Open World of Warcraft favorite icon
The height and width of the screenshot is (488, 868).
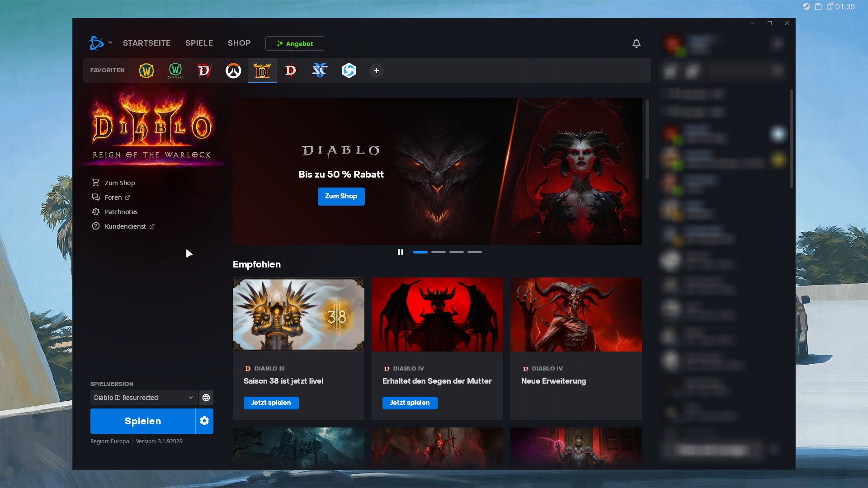(x=146, y=70)
